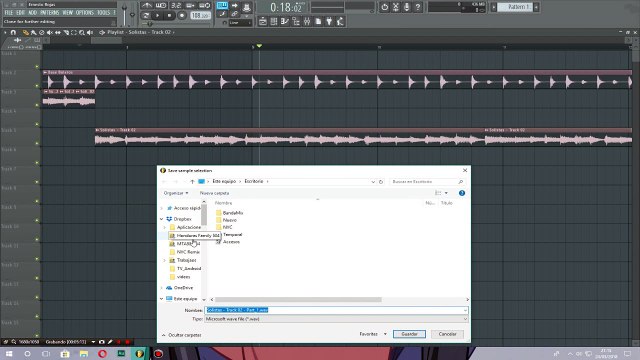Image resolution: width=640 pixels, height=360 pixels.
Task: Click the Record button in transport
Action: pos(182,16)
